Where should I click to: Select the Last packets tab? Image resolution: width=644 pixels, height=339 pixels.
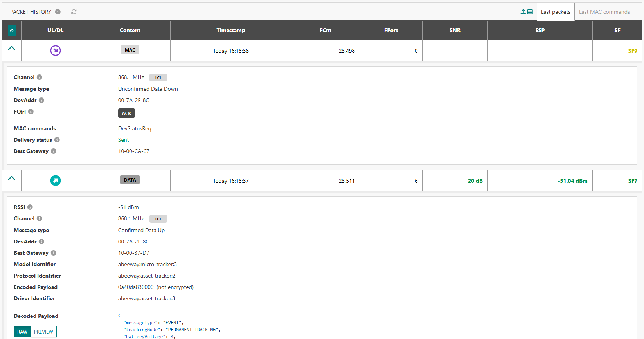(555, 12)
